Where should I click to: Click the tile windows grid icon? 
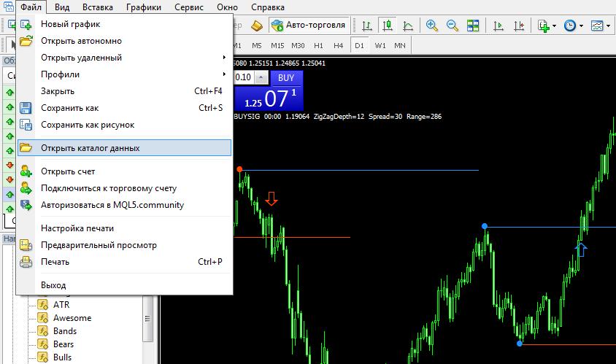(x=473, y=26)
